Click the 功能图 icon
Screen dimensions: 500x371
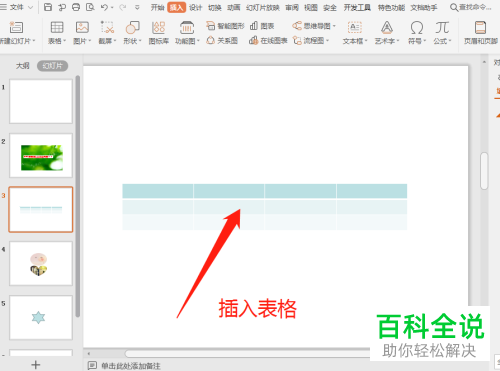187,27
